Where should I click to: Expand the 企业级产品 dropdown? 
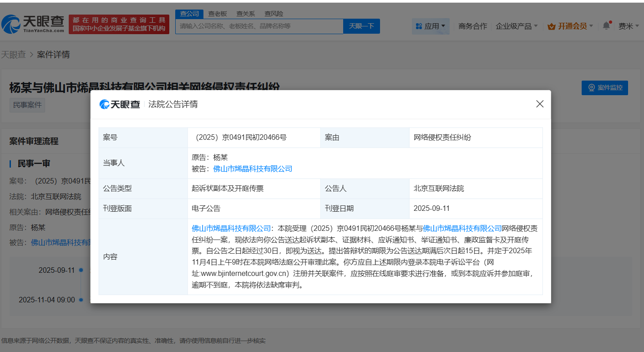pos(517,26)
